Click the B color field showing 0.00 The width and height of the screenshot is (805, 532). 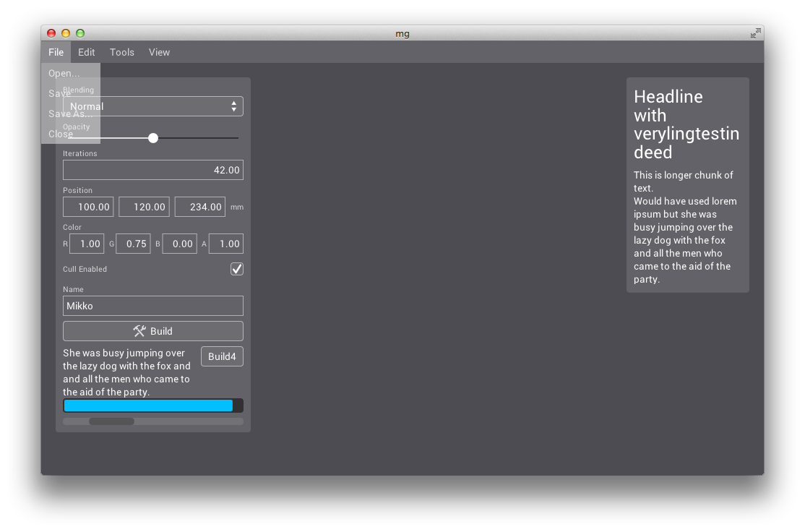[180, 244]
